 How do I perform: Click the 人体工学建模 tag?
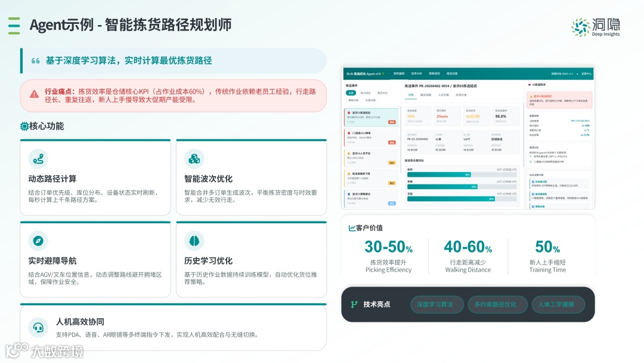(x=558, y=304)
